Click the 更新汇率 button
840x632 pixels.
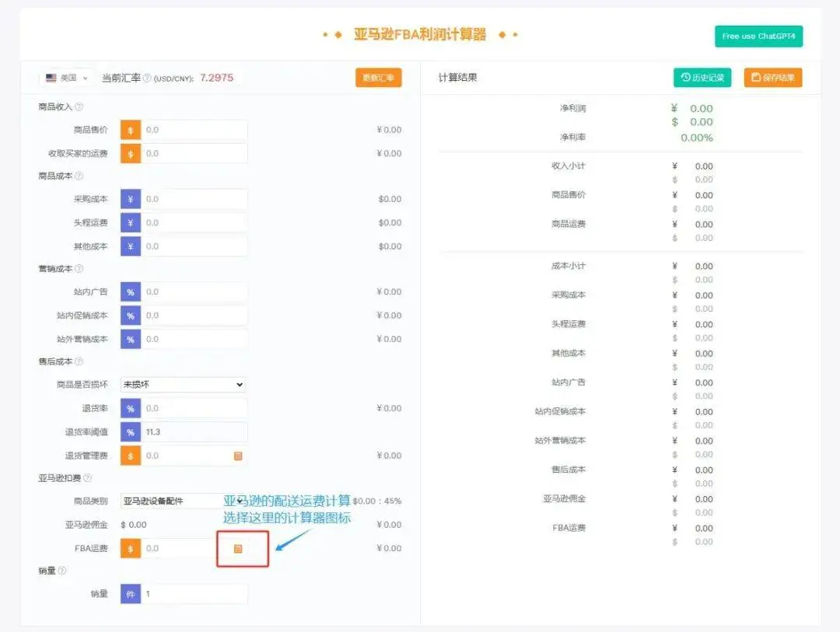click(379, 78)
